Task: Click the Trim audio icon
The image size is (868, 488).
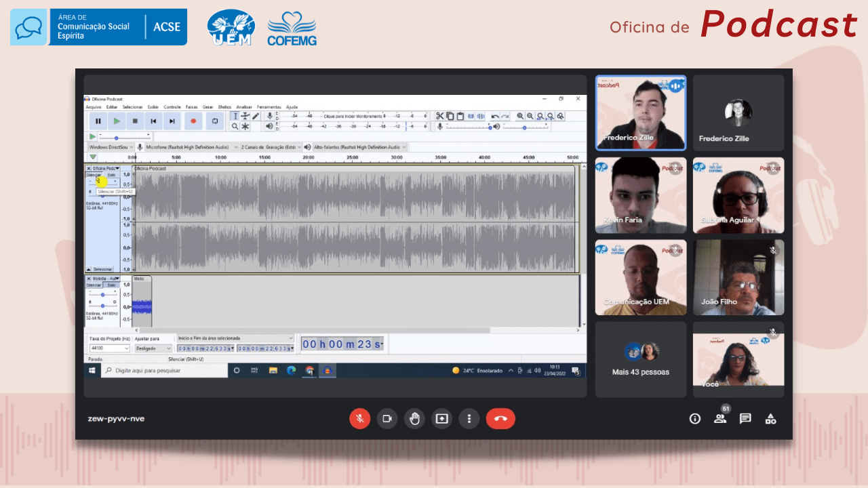Action: click(x=471, y=116)
